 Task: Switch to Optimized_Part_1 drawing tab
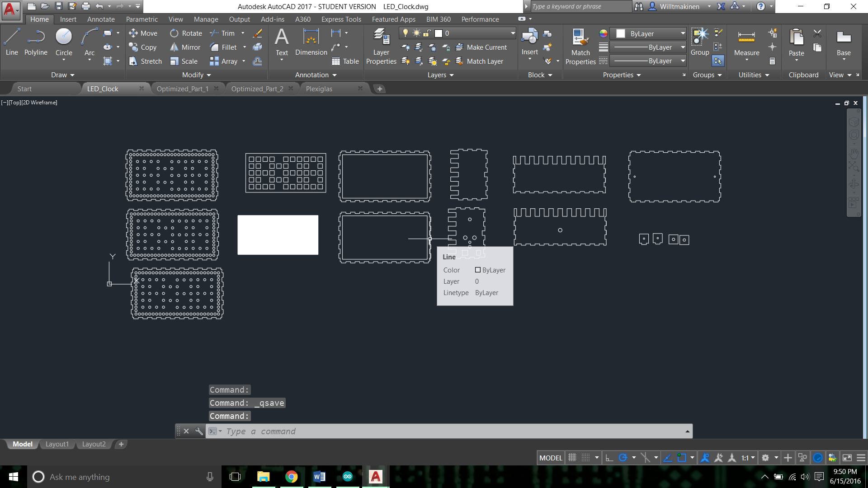pyautogui.click(x=183, y=89)
